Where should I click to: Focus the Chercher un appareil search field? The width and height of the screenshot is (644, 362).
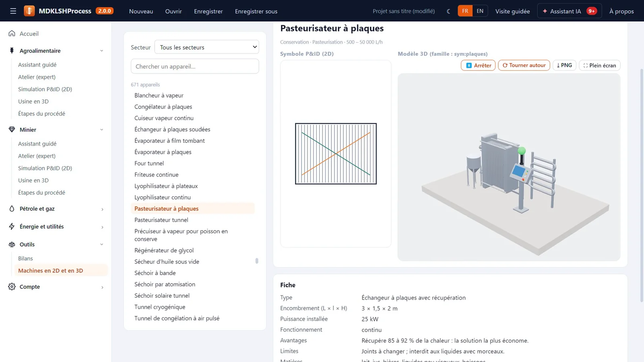(x=195, y=66)
